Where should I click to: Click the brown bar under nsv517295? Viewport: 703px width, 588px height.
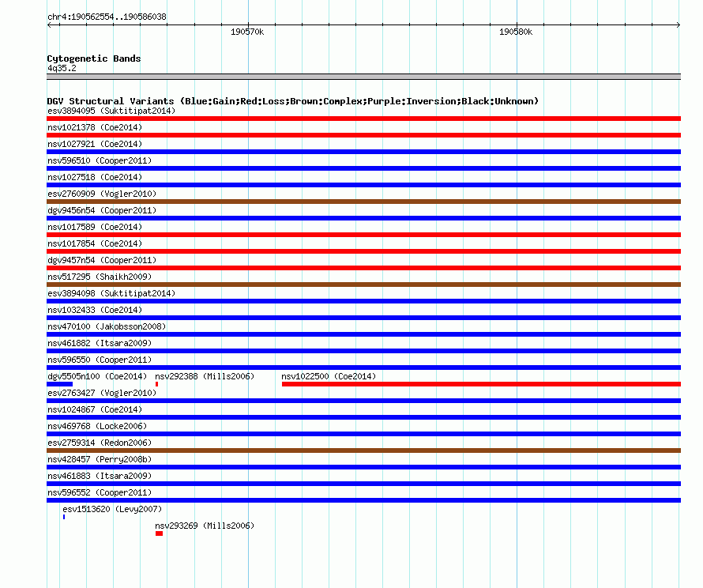[x=363, y=285]
